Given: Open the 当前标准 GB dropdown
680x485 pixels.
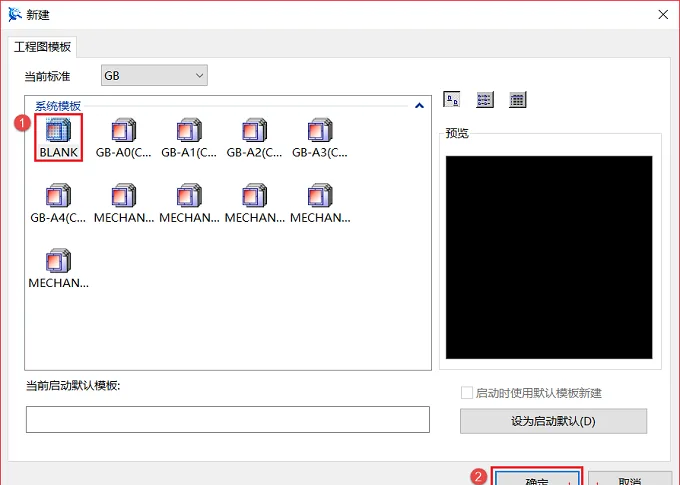Looking at the screenshot, I should (x=154, y=75).
